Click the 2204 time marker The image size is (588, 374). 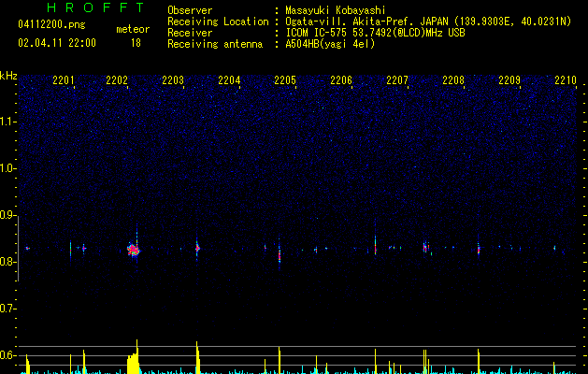[x=229, y=80]
